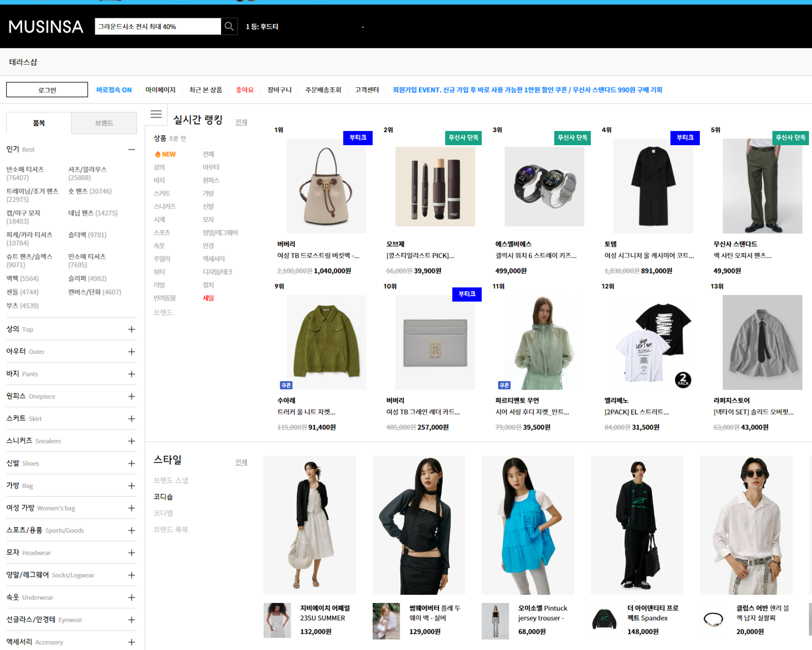Open 주문배송조회 link
Screen dimensions: 812x650
coord(323,90)
